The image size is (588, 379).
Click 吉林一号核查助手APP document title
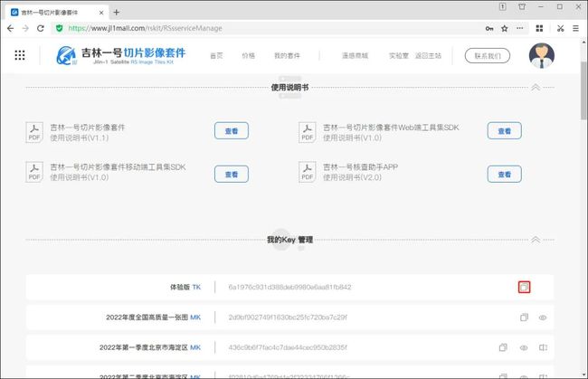click(360, 166)
